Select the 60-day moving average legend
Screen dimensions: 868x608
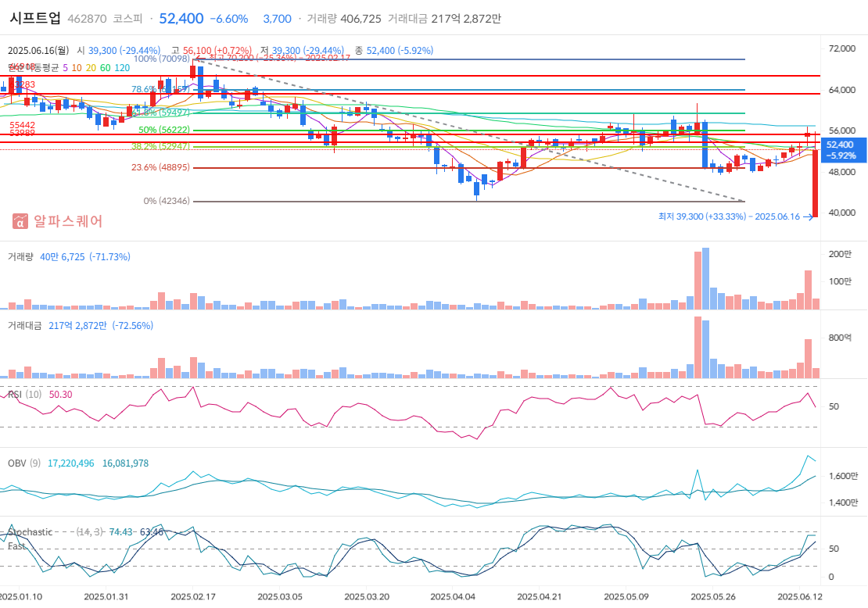(x=106, y=68)
